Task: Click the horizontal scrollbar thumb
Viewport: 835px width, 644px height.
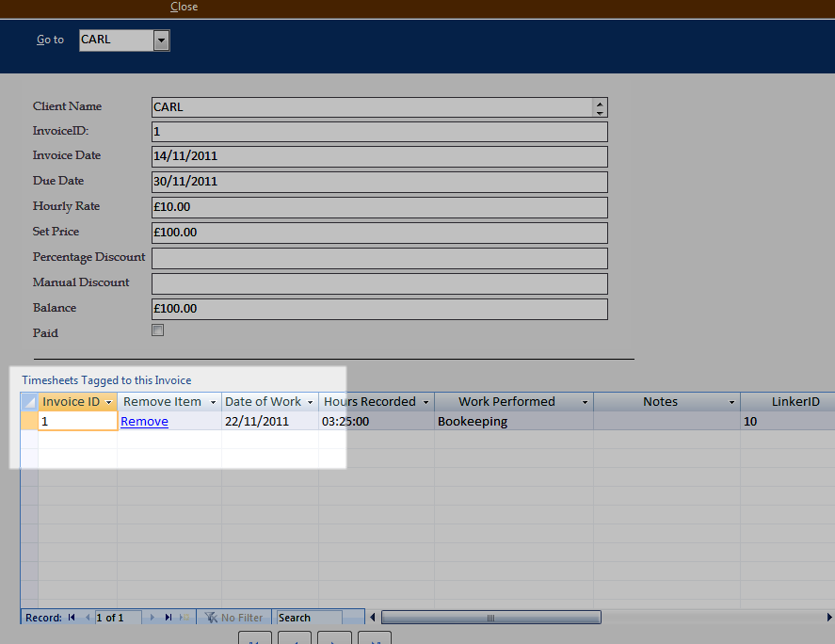Action: point(491,618)
